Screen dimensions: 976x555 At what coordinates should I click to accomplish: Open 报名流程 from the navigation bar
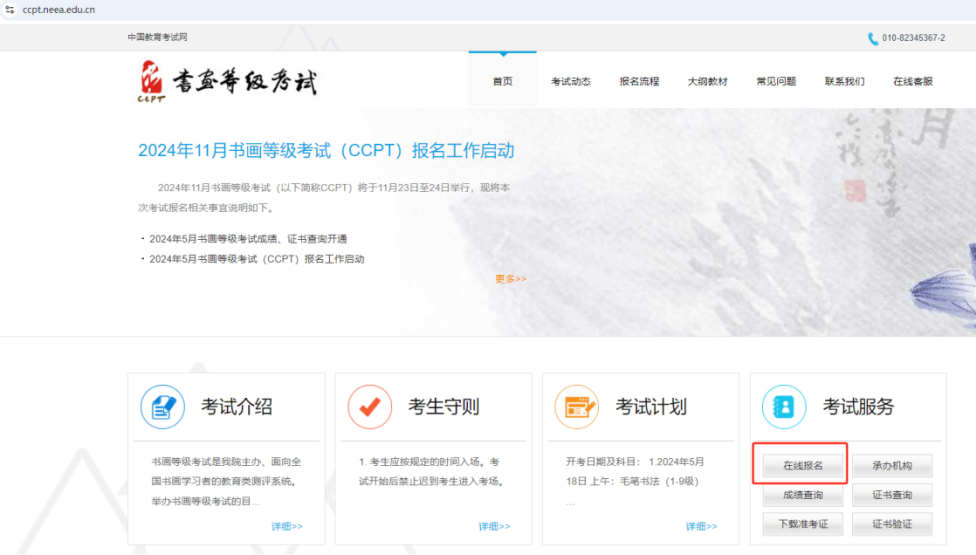[x=639, y=81]
